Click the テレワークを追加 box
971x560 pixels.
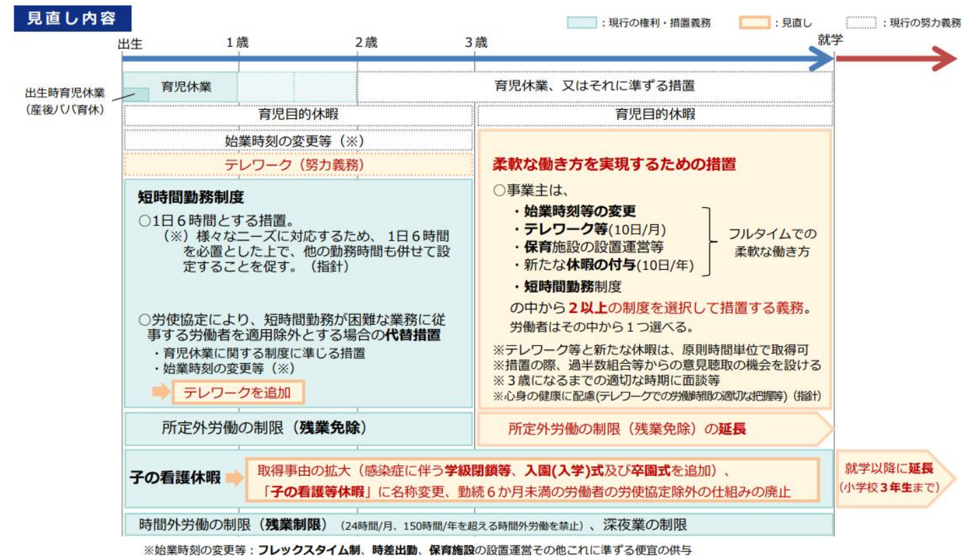coord(237,392)
